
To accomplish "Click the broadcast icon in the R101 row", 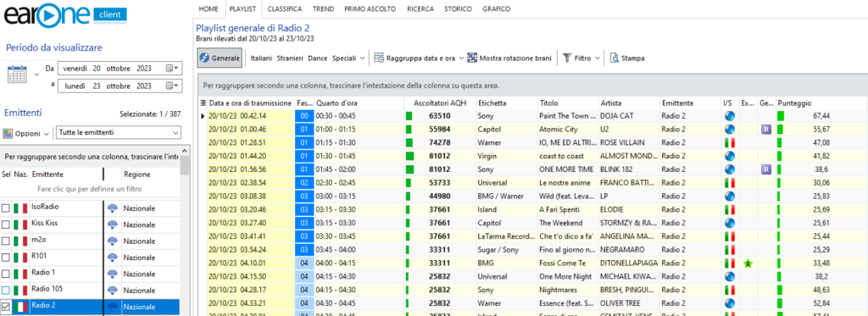I will click(113, 258).
